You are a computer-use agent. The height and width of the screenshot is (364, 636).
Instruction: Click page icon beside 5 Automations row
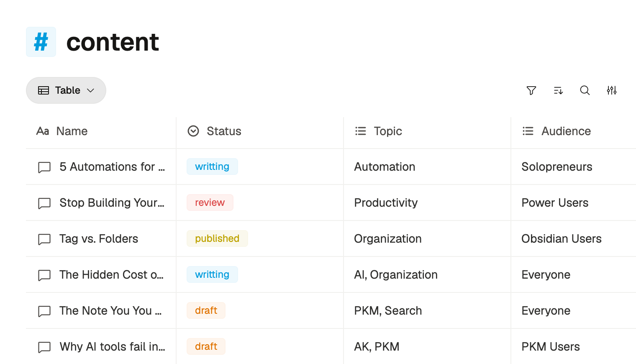click(44, 167)
